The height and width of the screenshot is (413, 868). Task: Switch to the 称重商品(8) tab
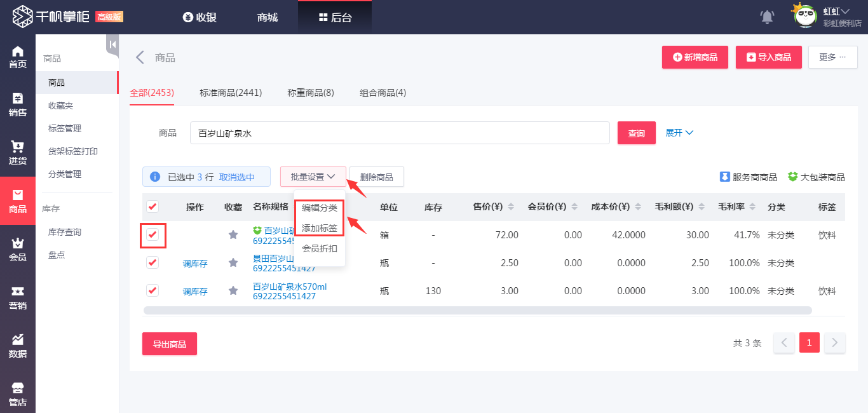(311, 93)
